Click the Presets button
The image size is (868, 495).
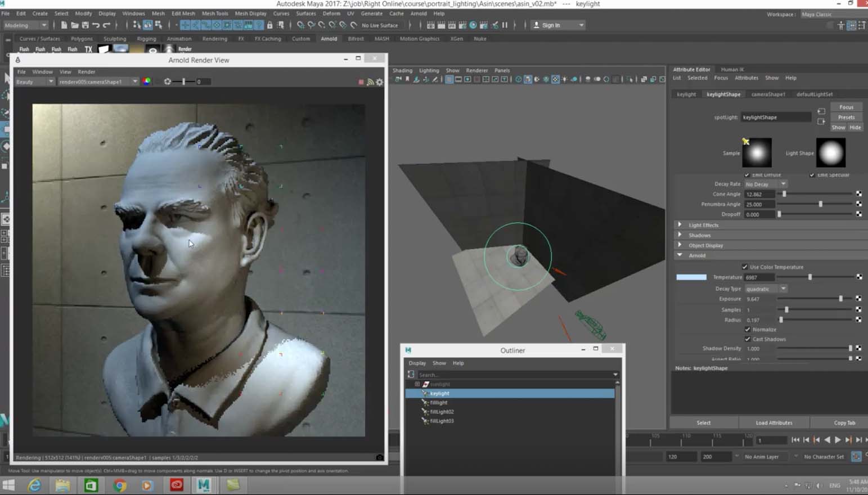coord(846,117)
